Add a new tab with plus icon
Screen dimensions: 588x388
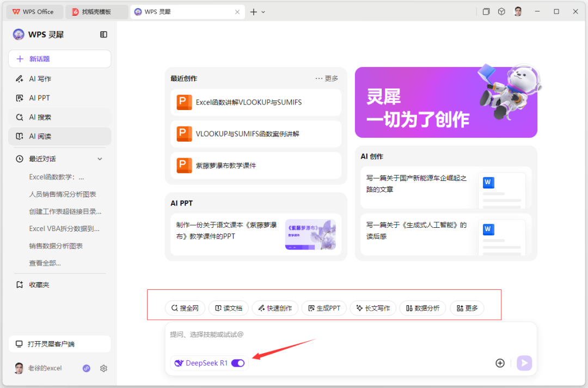[x=254, y=12]
